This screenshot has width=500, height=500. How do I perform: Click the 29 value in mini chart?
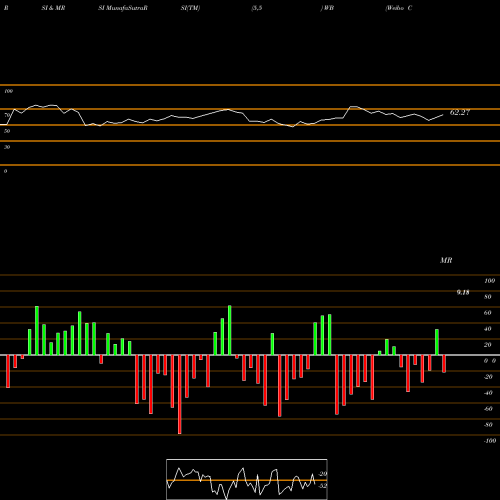[x=323, y=474]
